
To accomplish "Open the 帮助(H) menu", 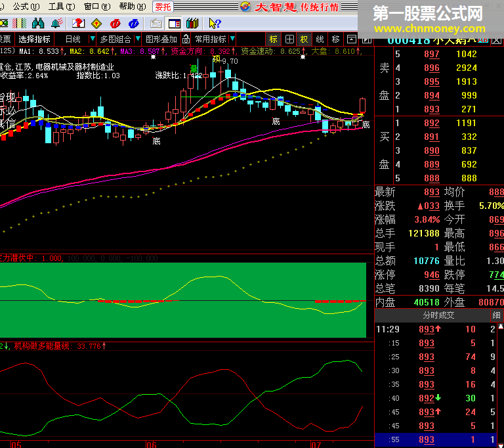I will [x=132, y=7].
